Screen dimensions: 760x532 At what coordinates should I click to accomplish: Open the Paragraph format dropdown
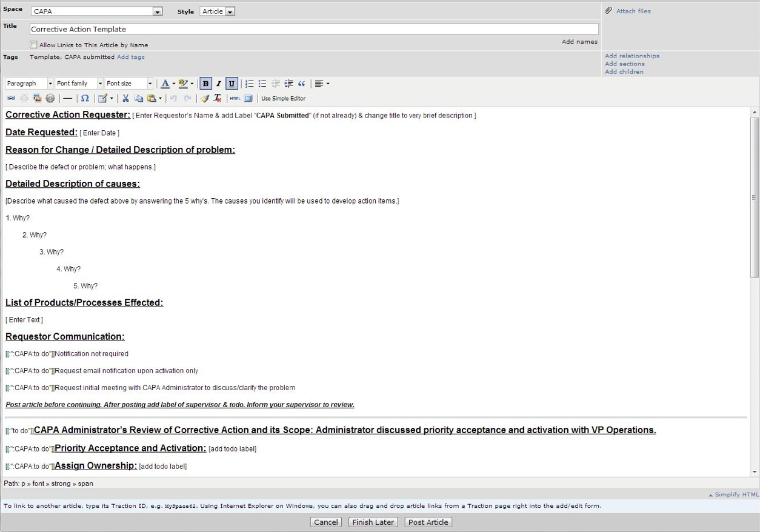pos(29,84)
